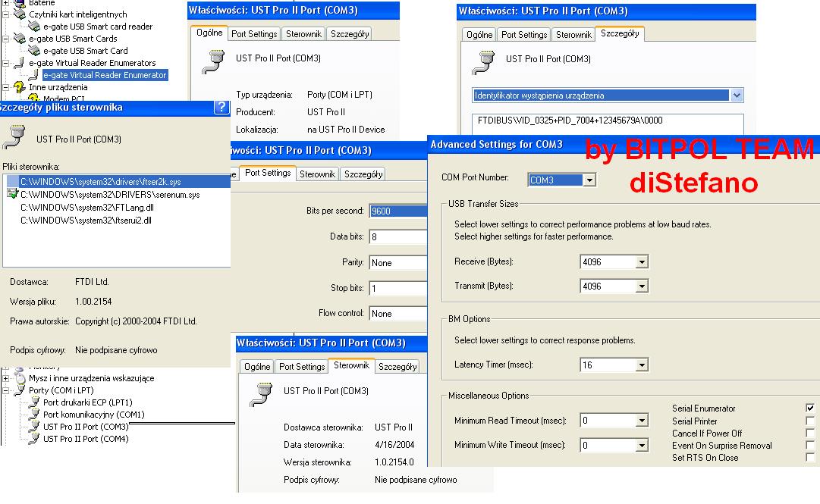Open the Ogólne tab in top-left properties window
Image resolution: width=820 pixels, height=504 pixels.
(209, 33)
